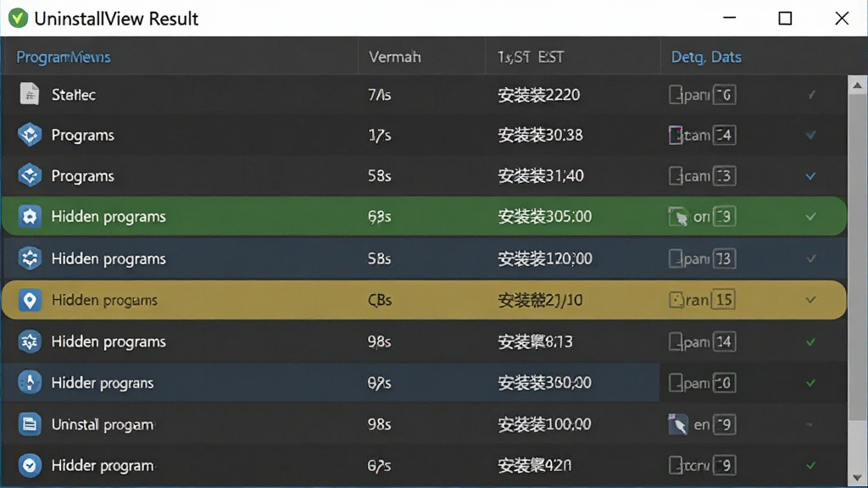The image size is (868, 488).
Task: Click the round checkmark icon in last row
Action: (30, 465)
